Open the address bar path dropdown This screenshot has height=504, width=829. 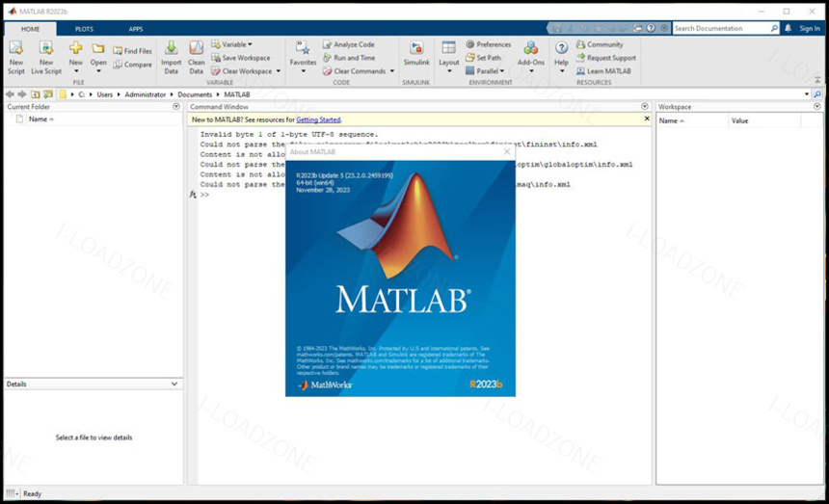coord(807,94)
